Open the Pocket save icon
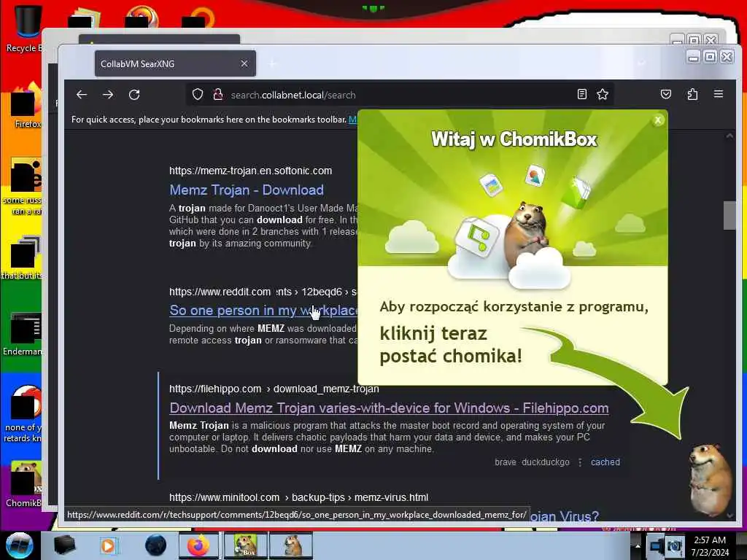Viewport: 747px width, 560px height. coord(666,94)
